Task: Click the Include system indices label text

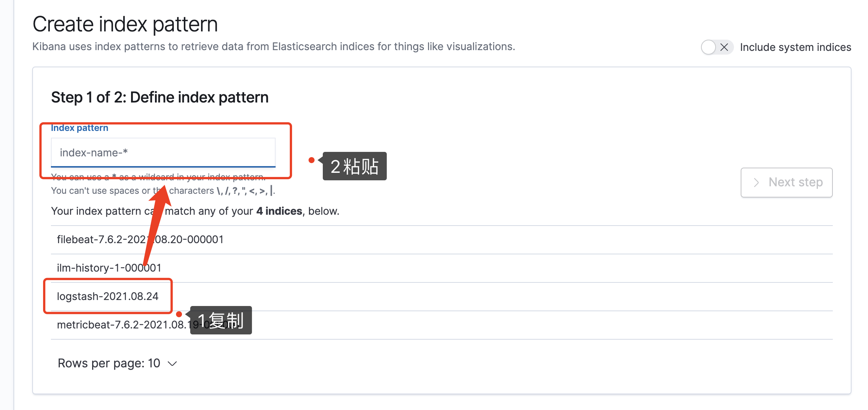Action: click(795, 48)
